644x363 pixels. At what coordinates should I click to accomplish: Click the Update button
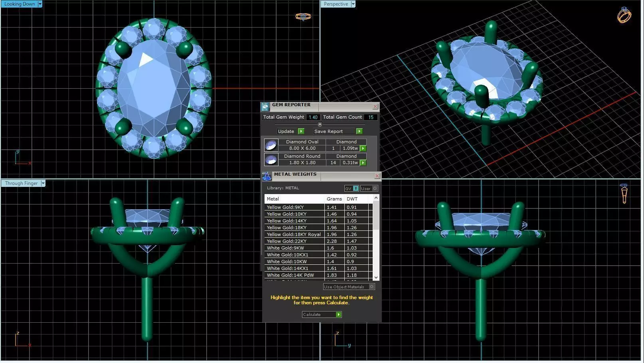coord(286,131)
